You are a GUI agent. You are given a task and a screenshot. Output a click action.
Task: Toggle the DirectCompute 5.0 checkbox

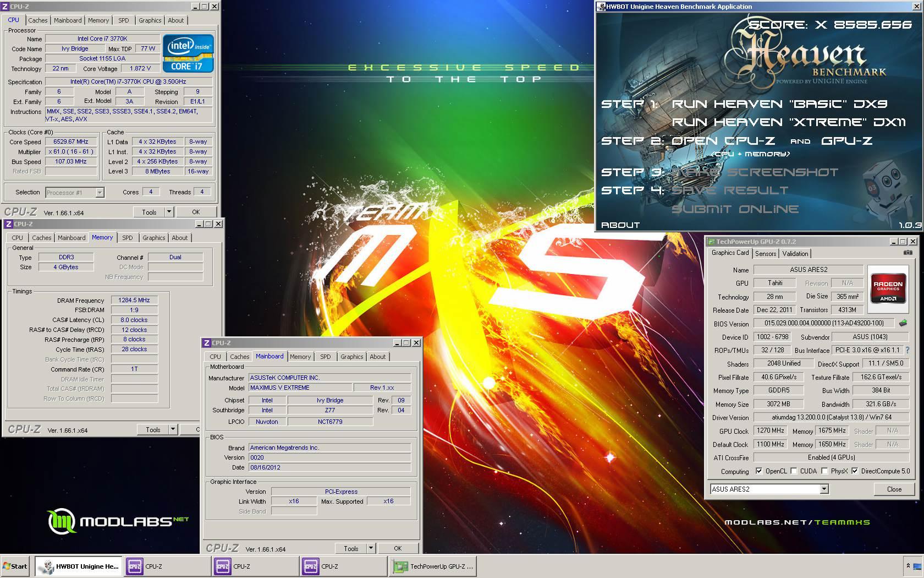(855, 471)
